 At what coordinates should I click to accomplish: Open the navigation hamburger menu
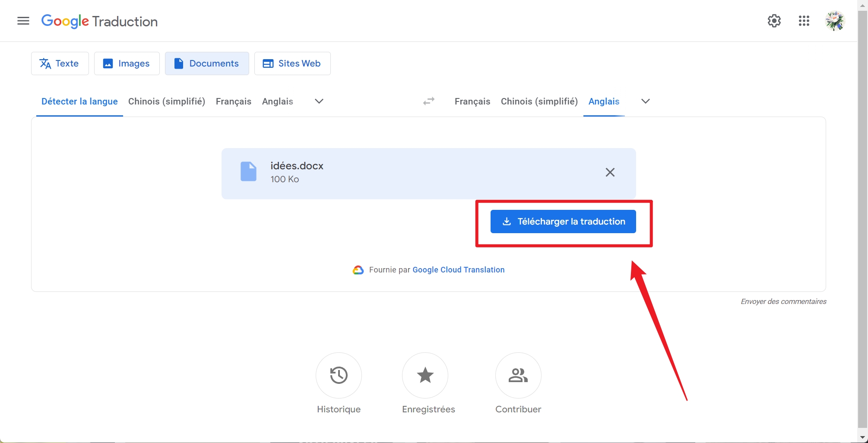coord(23,21)
